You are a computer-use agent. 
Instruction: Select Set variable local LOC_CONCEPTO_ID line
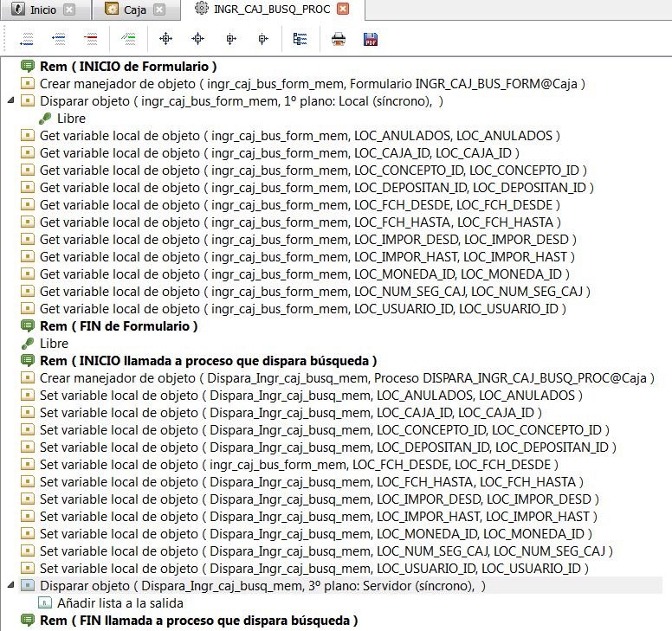coord(325,429)
